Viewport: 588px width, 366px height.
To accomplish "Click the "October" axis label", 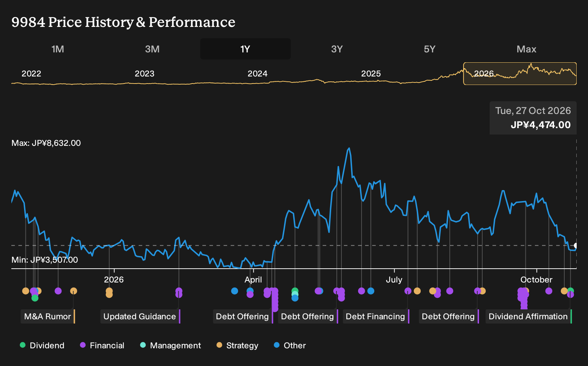I will click(x=536, y=280).
